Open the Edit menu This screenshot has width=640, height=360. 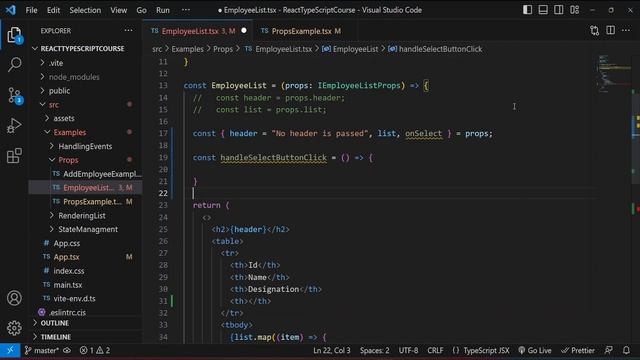(x=53, y=10)
